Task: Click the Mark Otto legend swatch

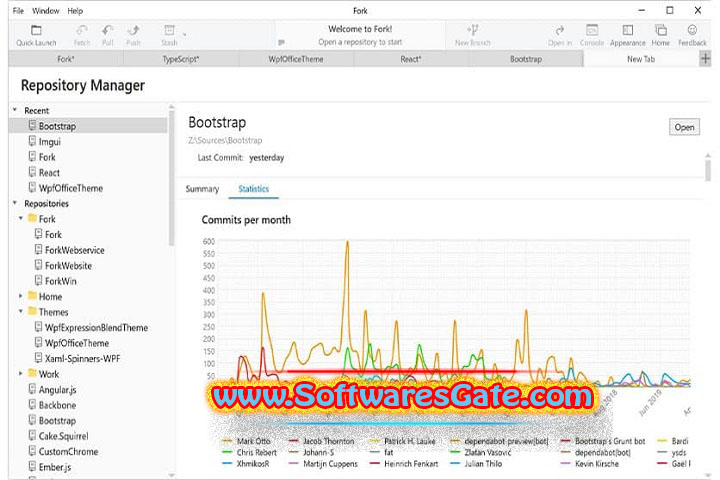Action: (227, 441)
